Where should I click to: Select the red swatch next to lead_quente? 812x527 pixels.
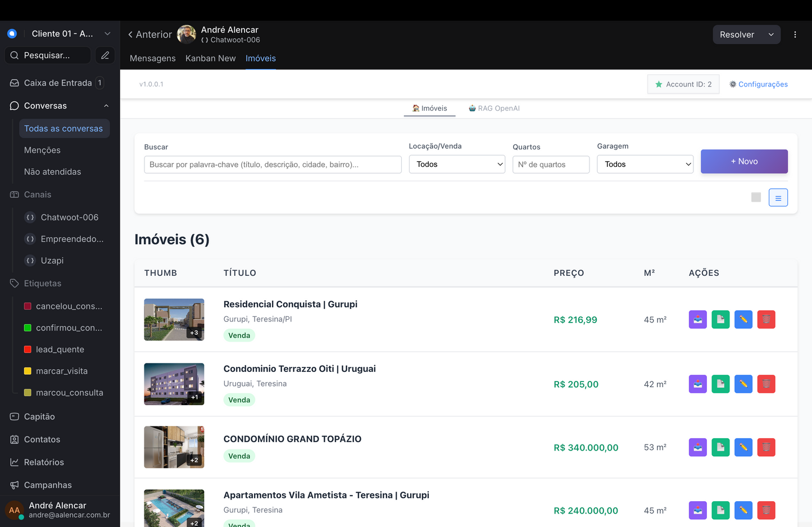pyautogui.click(x=26, y=349)
